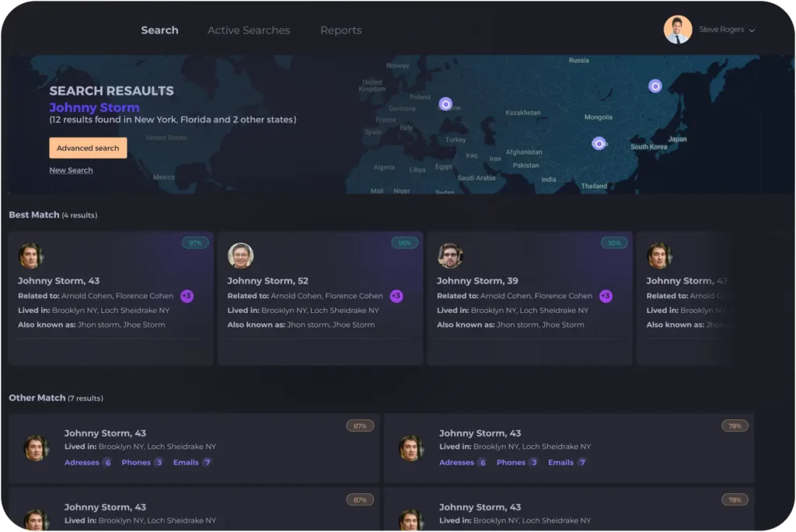Open the Search tab
This screenshot has height=532, width=796.
point(159,30)
